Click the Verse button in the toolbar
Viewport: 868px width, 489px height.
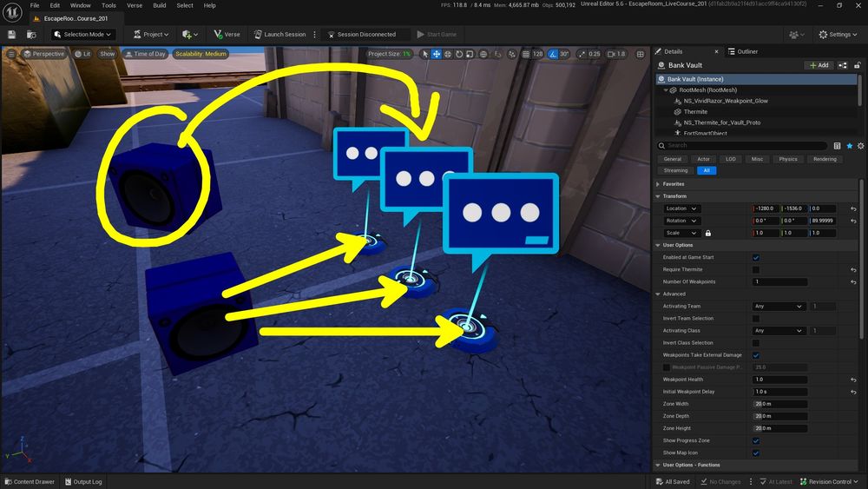(227, 35)
